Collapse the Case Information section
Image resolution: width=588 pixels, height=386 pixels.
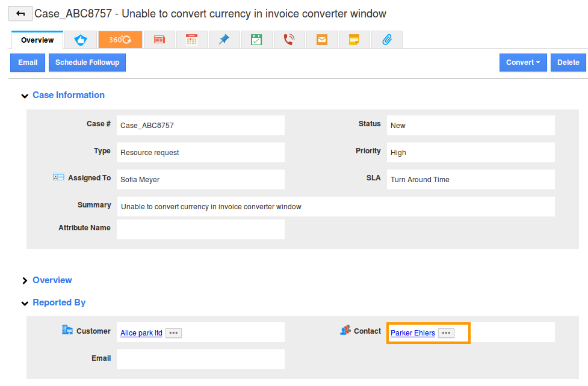tap(25, 96)
